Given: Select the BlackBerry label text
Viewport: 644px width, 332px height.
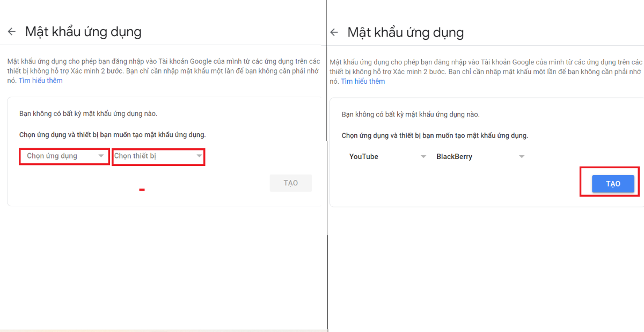Looking at the screenshot, I should point(455,156).
